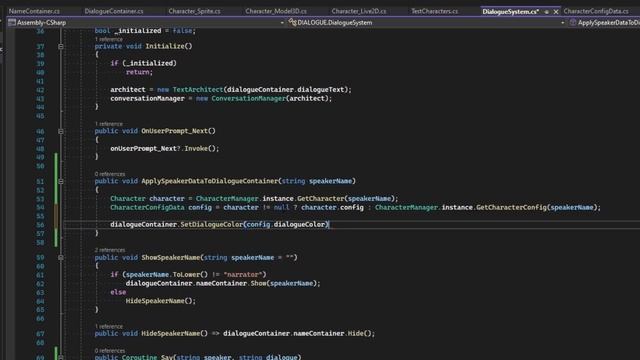Click the CharacterConfigData type name
640x360 pixels.
click(x=147, y=207)
